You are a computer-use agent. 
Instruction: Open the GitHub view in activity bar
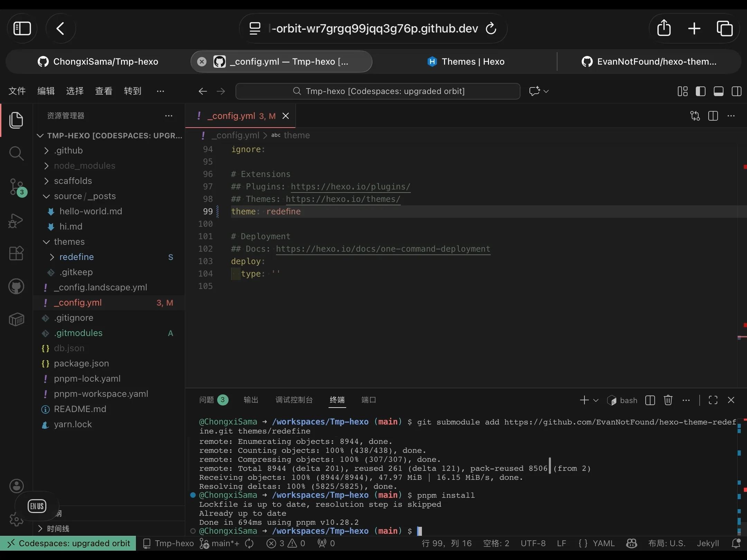(16, 287)
